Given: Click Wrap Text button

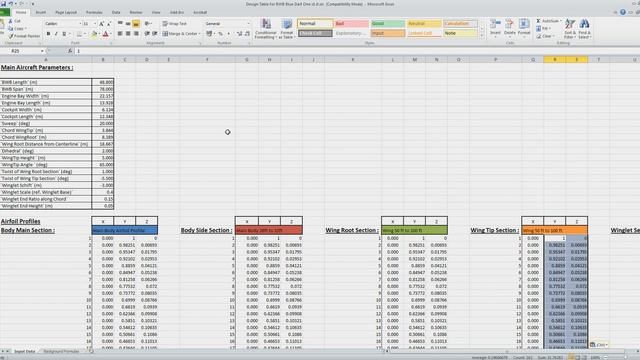Looking at the screenshot, I should tap(175, 24).
